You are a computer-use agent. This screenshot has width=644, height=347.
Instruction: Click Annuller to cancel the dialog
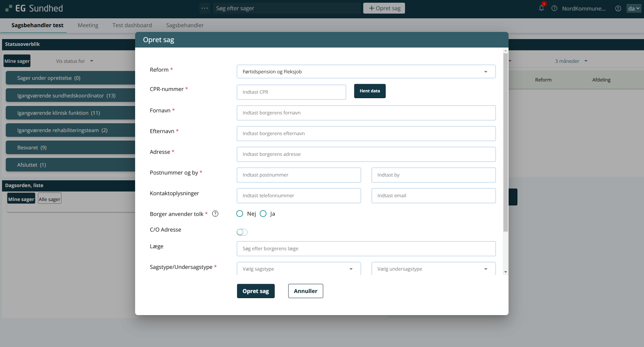305,291
